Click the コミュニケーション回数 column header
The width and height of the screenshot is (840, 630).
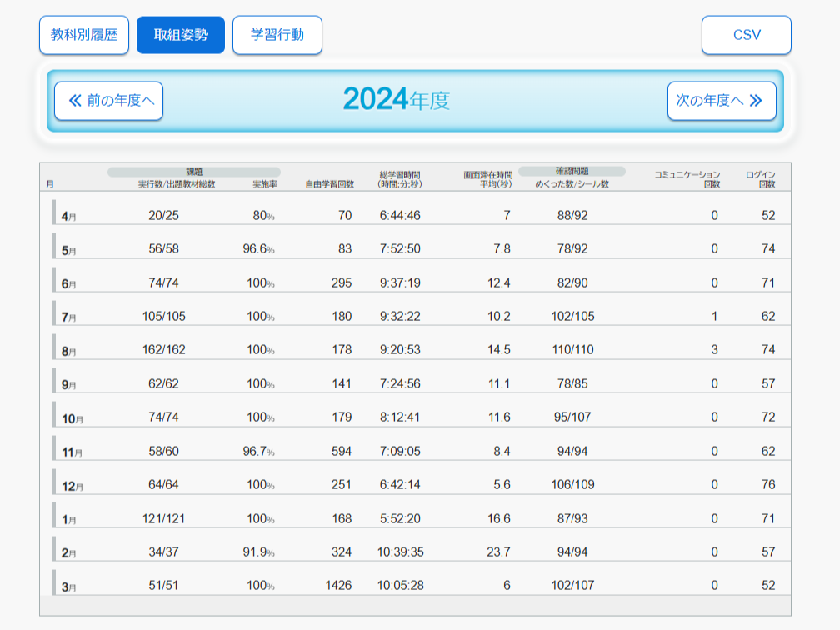[x=687, y=179]
